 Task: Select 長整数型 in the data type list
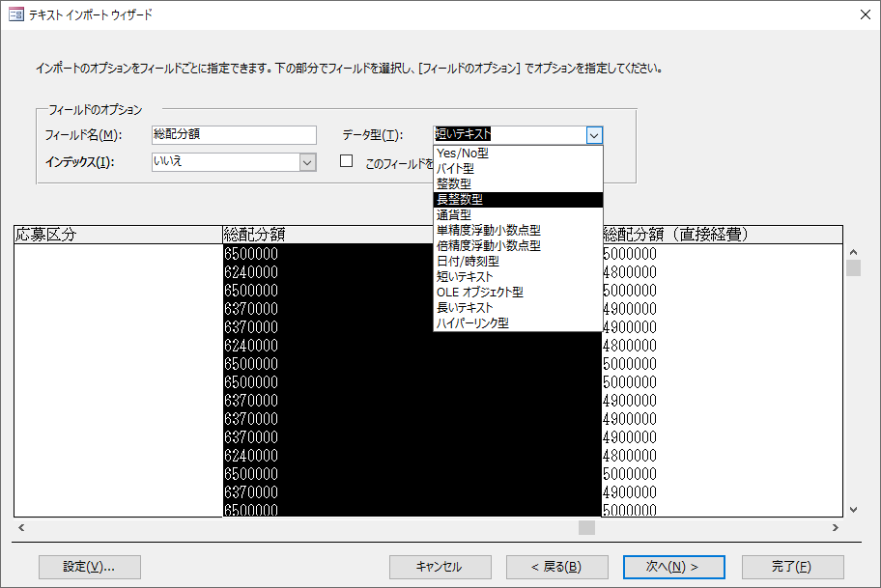tap(518, 199)
